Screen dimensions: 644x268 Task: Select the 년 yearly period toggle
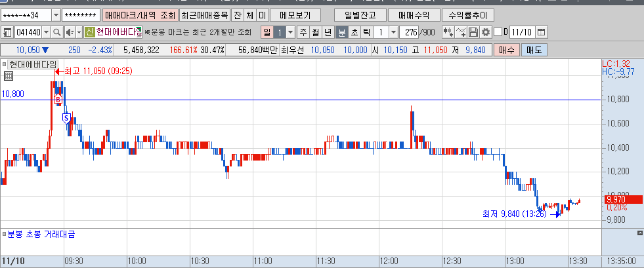pyautogui.click(x=328, y=32)
